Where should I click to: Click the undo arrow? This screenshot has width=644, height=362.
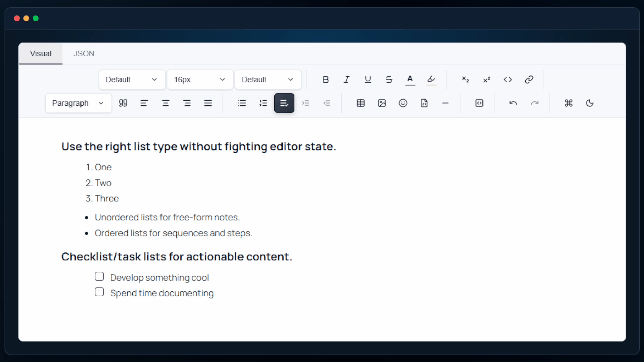pos(513,103)
